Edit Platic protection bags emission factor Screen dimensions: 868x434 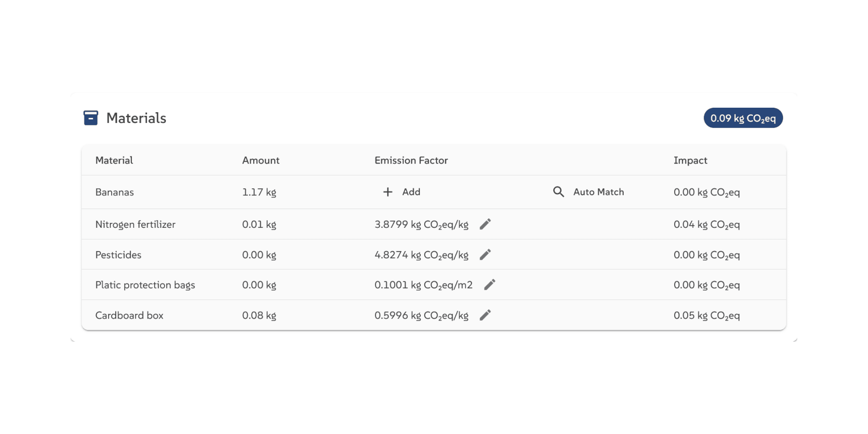point(489,285)
